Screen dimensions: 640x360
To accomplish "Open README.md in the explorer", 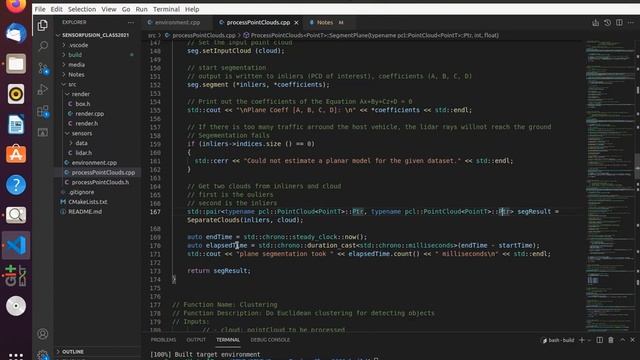I will tap(85, 211).
